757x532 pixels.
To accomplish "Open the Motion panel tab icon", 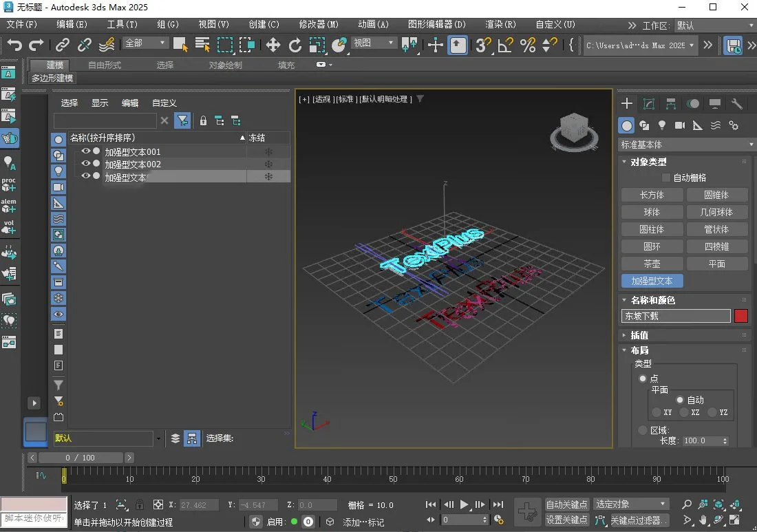I will (x=693, y=103).
